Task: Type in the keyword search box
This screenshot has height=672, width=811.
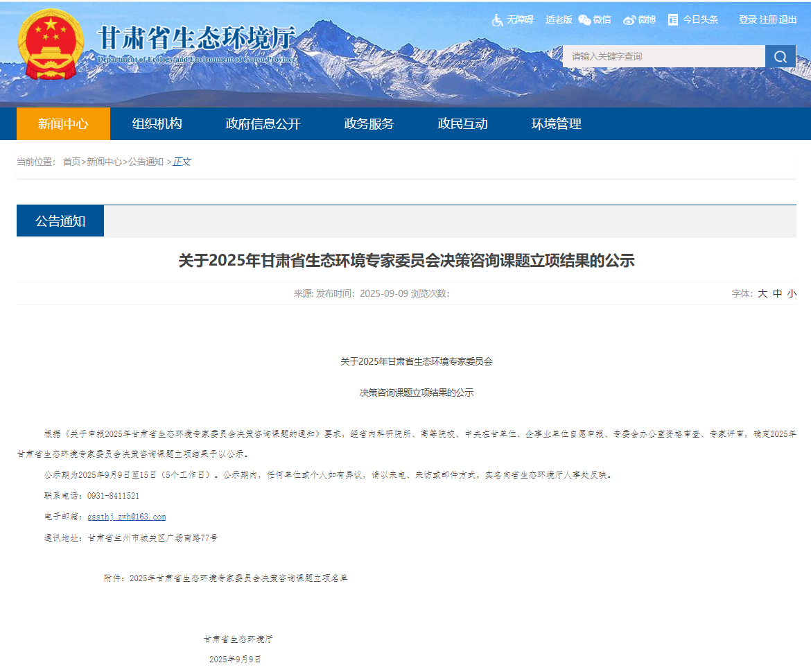Action: pyautogui.click(x=663, y=57)
